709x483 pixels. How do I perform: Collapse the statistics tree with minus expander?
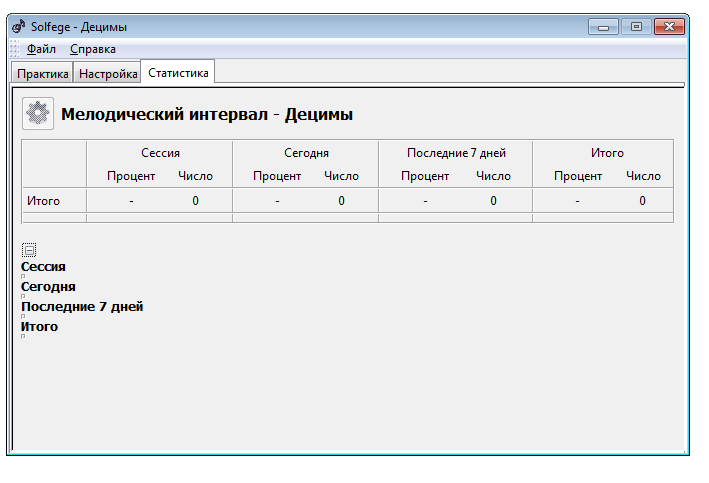pos(29,250)
